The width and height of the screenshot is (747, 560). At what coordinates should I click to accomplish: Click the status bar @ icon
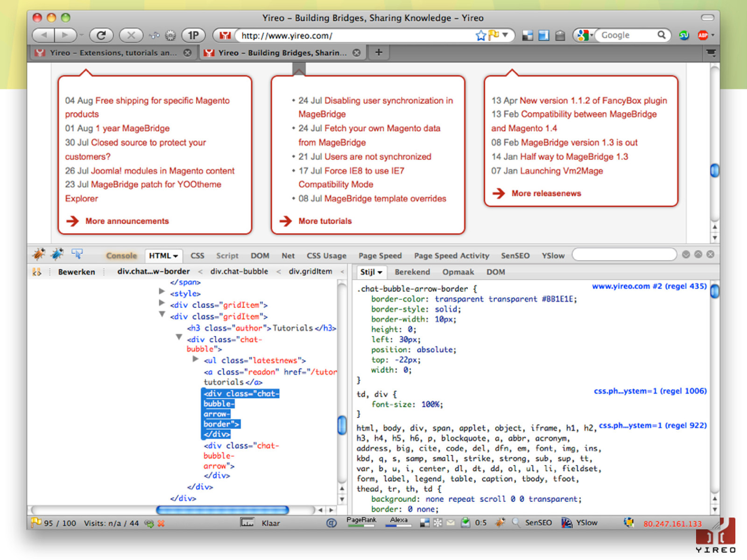click(x=331, y=523)
